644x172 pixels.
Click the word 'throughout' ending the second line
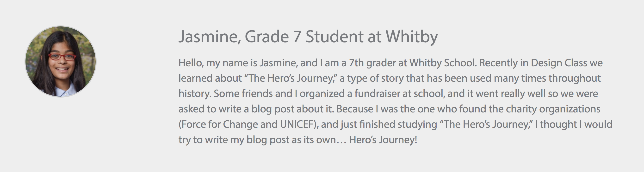tap(575, 78)
